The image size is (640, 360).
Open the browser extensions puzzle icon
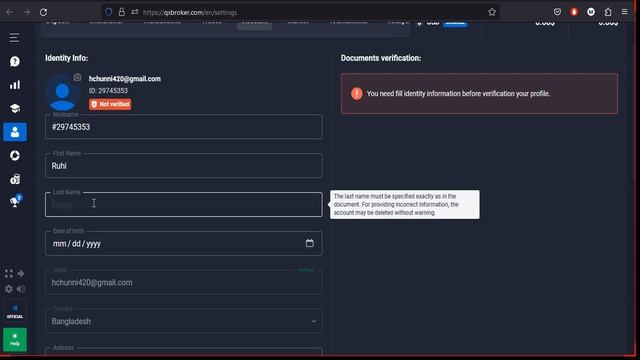(x=608, y=12)
